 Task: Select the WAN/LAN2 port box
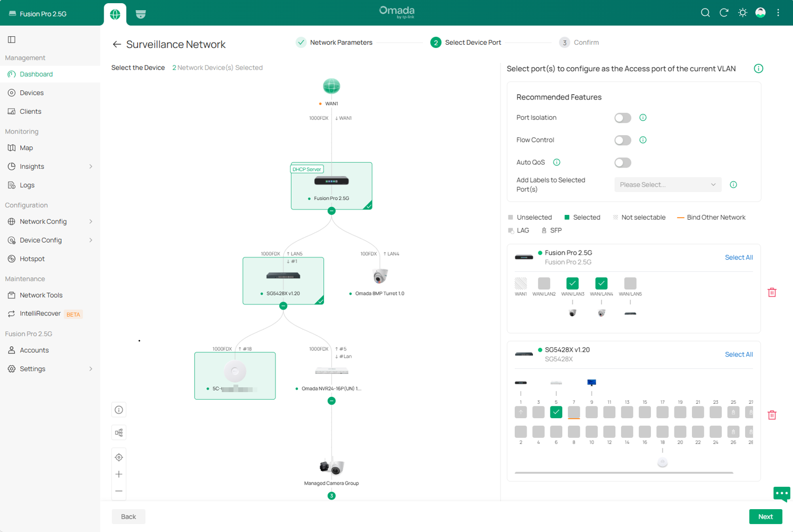click(x=544, y=284)
